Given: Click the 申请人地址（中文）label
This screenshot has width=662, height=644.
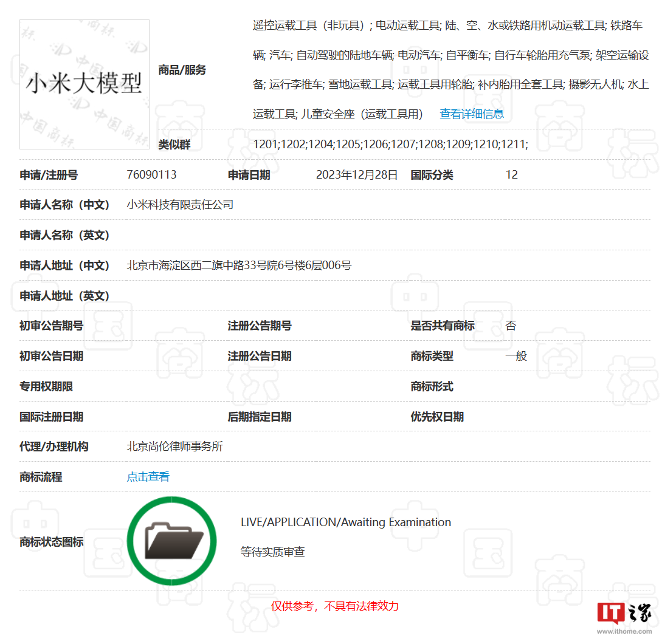Looking at the screenshot, I should [x=64, y=266].
